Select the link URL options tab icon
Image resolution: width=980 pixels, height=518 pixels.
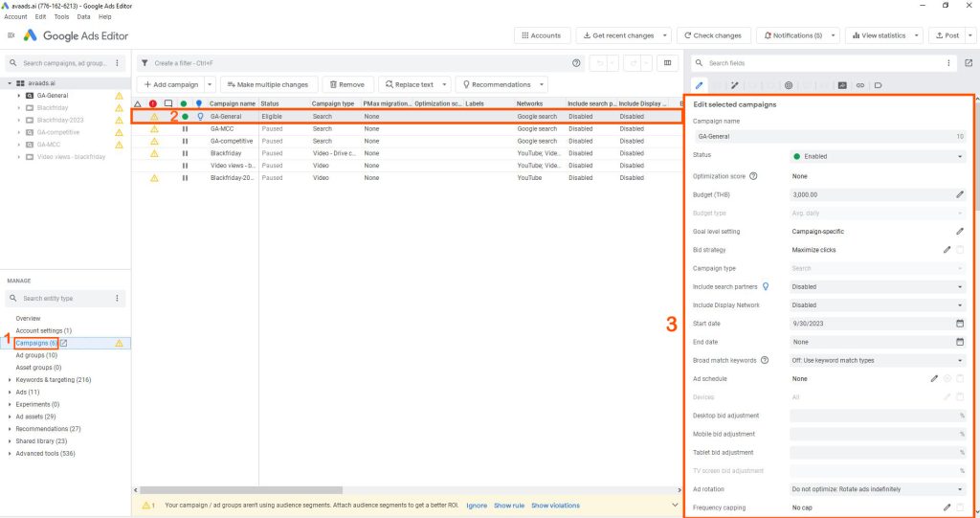(860, 85)
